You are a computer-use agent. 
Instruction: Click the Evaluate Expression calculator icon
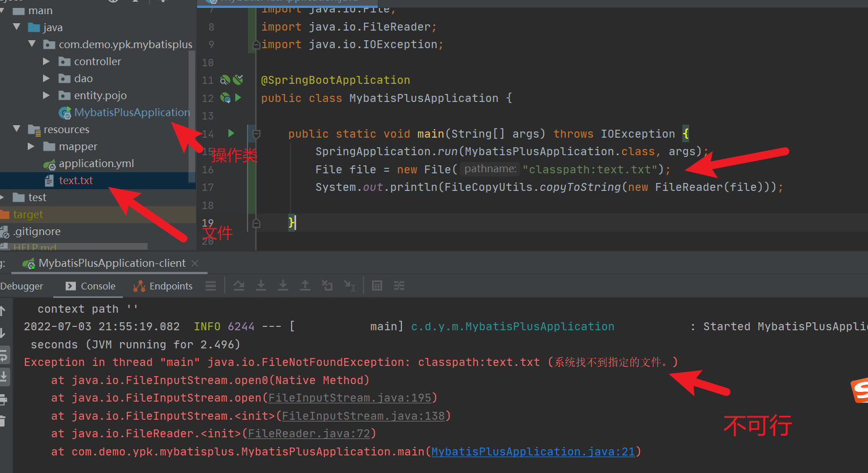click(377, 286)
